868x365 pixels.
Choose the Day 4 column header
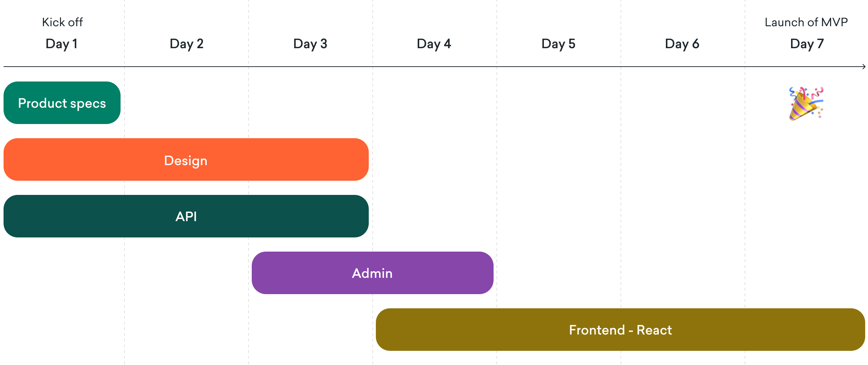coord(434,44)
